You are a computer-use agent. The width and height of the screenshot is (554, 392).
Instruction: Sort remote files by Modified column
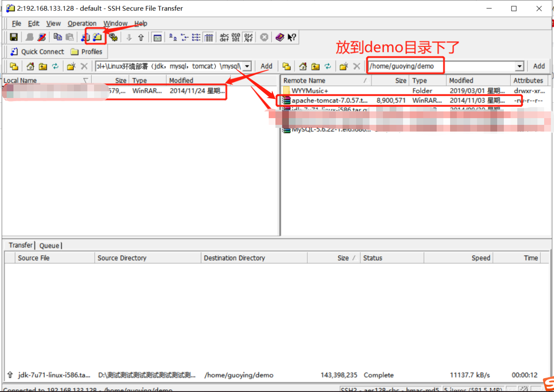(478, 80)
